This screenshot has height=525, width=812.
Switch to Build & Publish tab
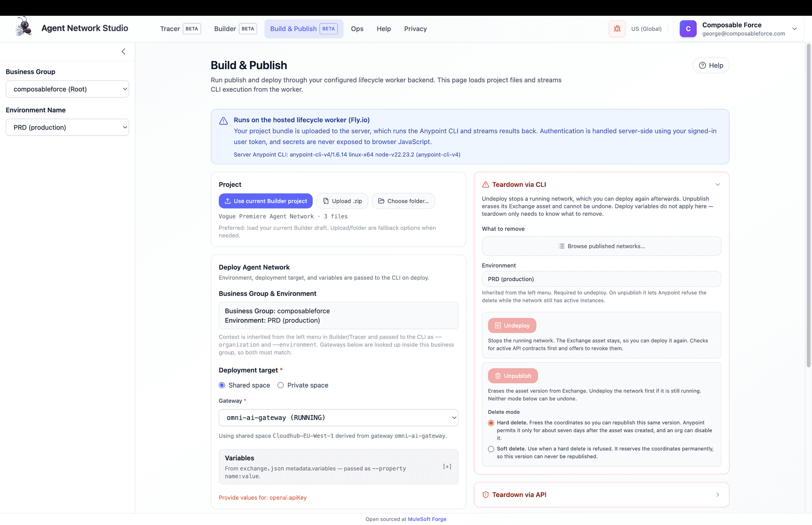304,29
